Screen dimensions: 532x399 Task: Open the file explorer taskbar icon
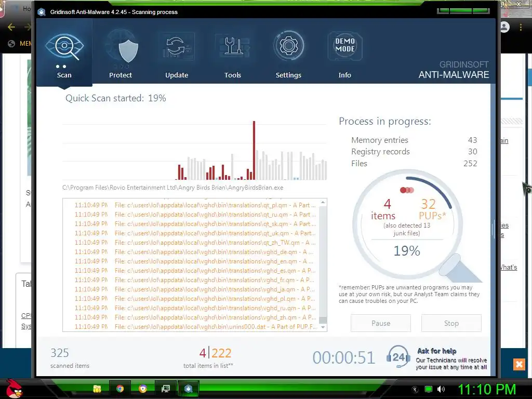tap(97, 389)
